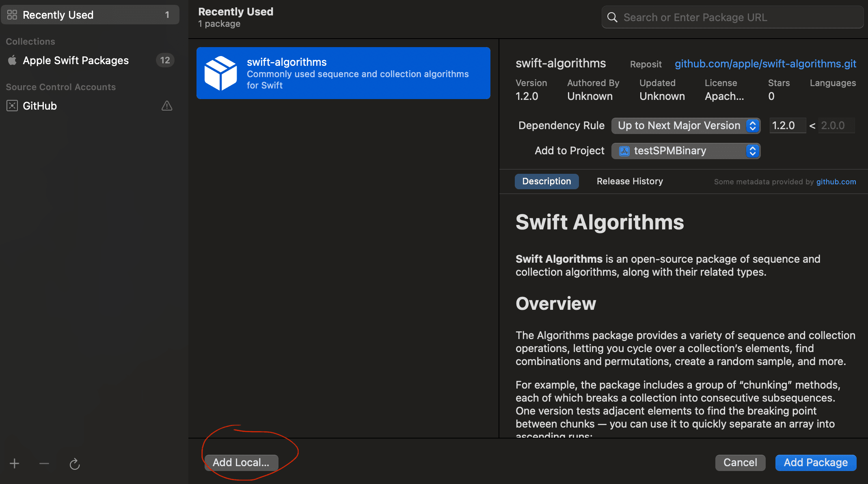This screenshot has height=484, width=868.
Task: Click the GitHub warning triangle icon
Action: 167,106
